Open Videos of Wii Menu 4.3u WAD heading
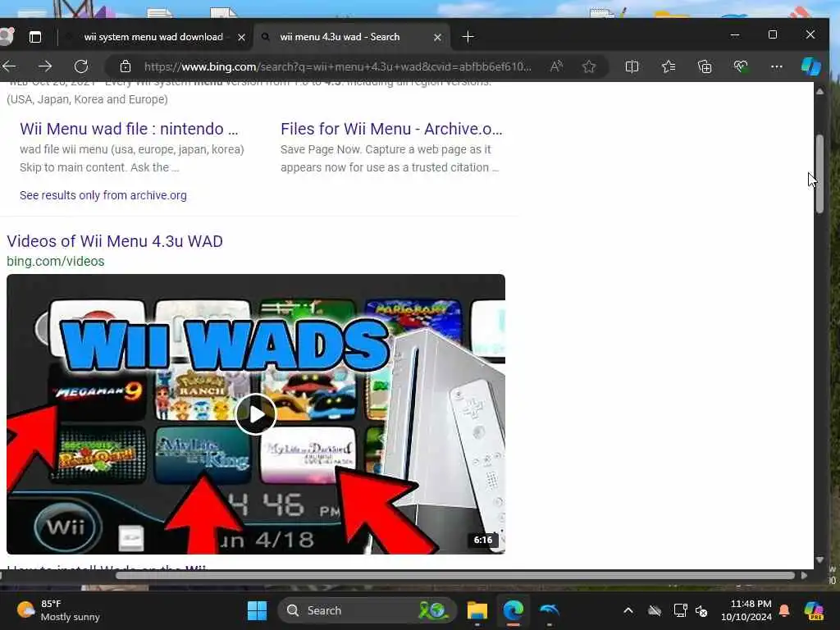 [x=115, y=241]
